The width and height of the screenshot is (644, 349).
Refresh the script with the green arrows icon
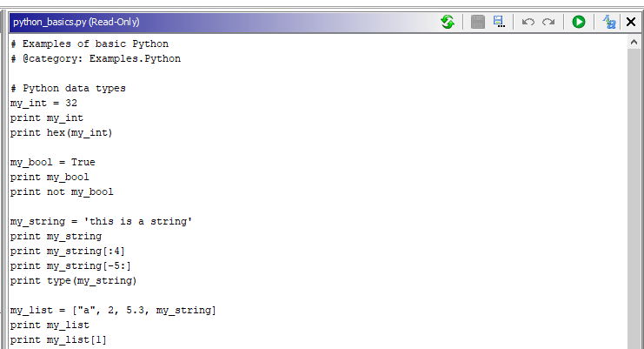(448, 22)
